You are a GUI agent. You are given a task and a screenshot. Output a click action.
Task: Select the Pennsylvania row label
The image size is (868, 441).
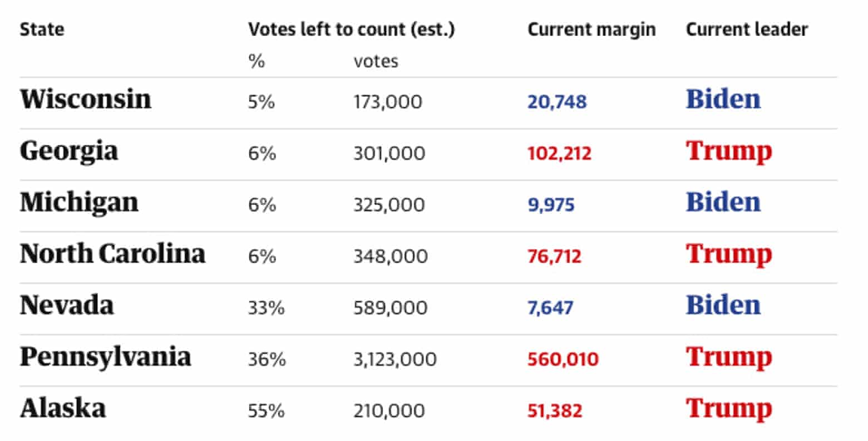(105, 357)
